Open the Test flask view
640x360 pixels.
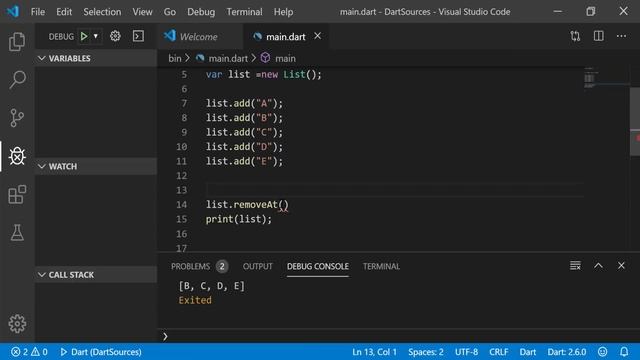pos(17,232)
